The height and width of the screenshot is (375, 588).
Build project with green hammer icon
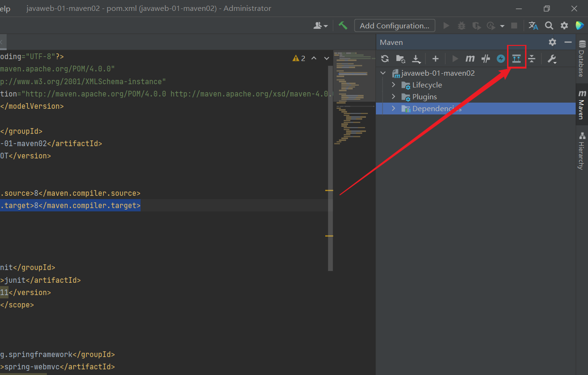click(343, 26)
